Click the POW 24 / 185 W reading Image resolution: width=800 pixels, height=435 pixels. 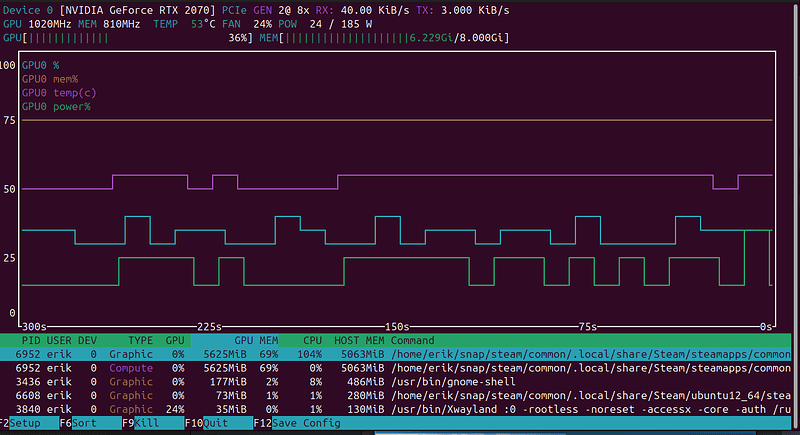point(325,24)
